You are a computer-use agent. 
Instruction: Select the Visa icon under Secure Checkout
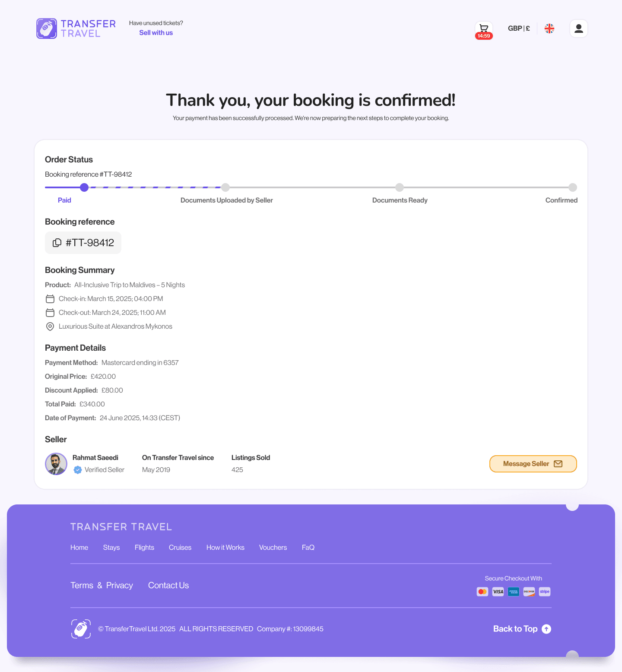[x=498, y=592]
